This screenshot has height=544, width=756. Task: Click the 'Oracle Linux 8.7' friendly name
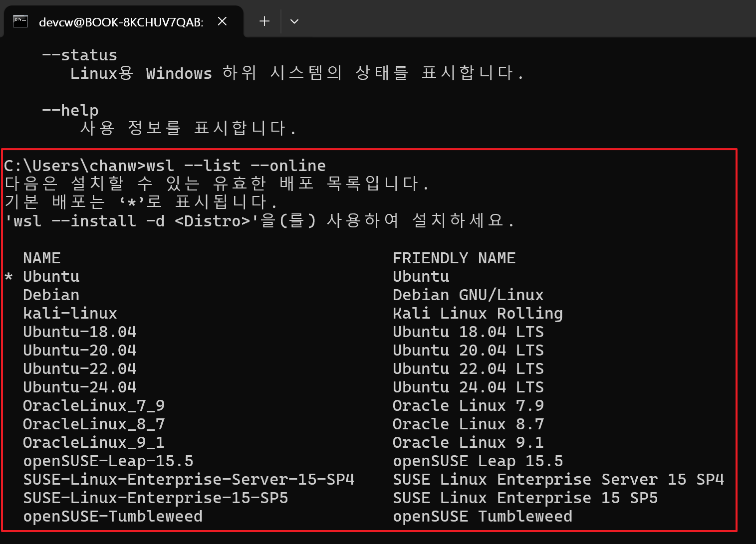click(x=468, y=424)
